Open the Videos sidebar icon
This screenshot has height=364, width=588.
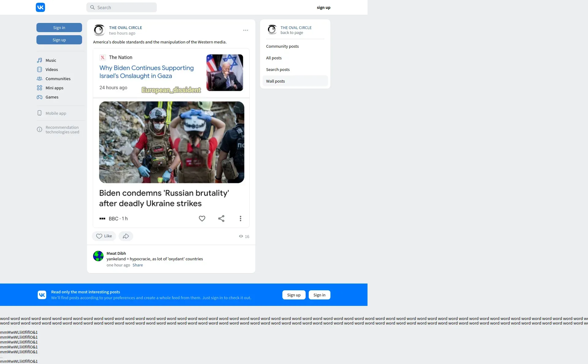(x=40, y=69)
